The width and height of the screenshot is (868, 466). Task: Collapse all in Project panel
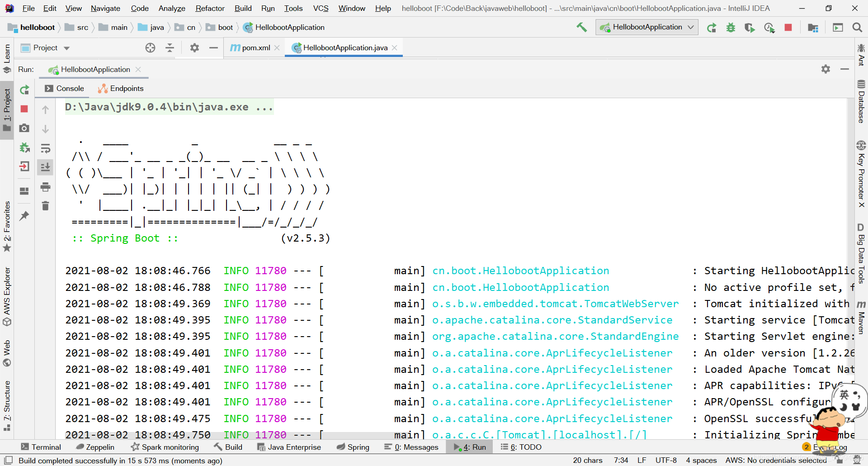click(x=170, y=48)
